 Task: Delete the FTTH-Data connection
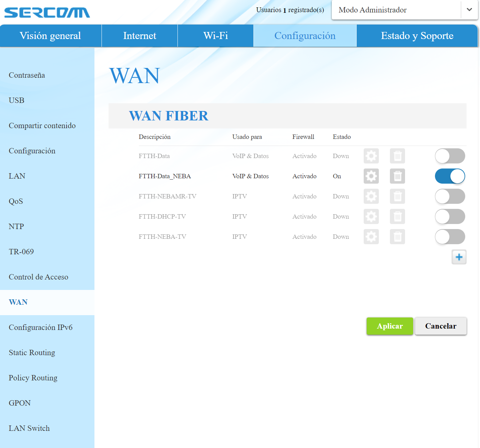[397, 156]
